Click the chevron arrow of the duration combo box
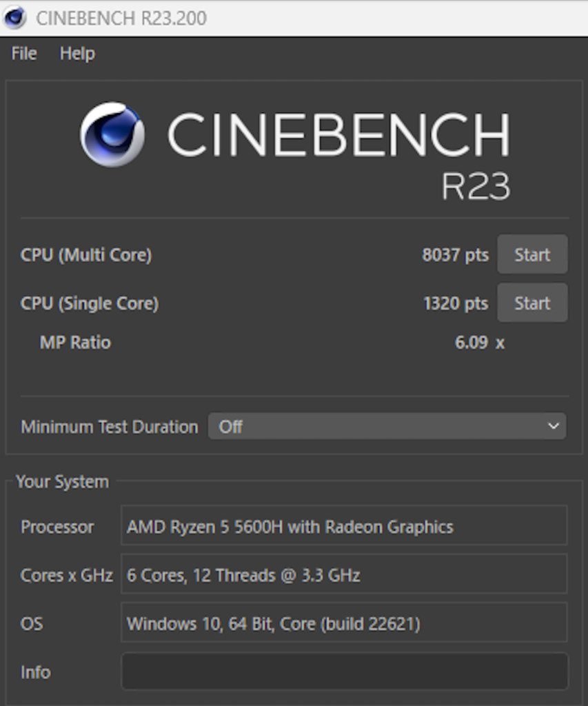588x706 pixels. [x=554, y=427]
